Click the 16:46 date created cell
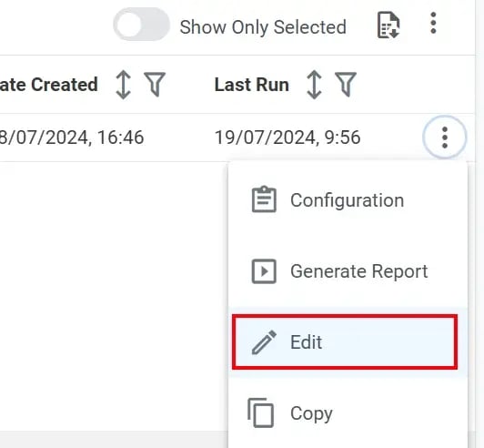The height and width of the screenshot is (448, 484). click(72, 137)
